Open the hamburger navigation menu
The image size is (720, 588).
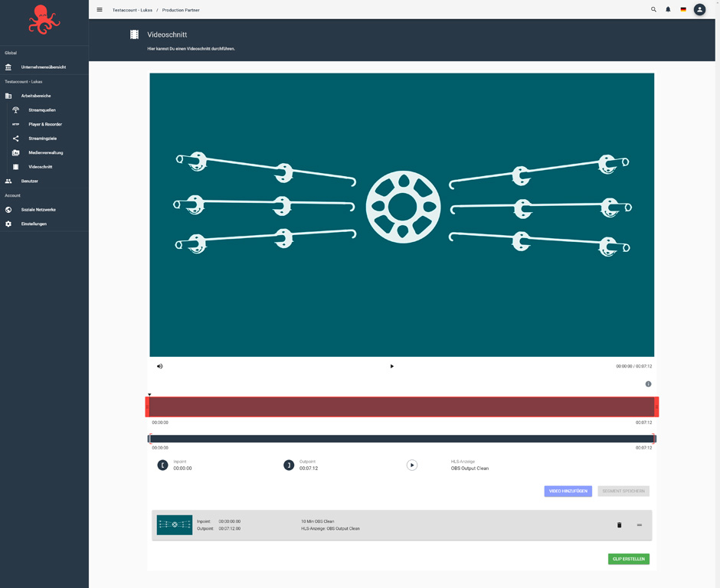[x=100, y=10]
